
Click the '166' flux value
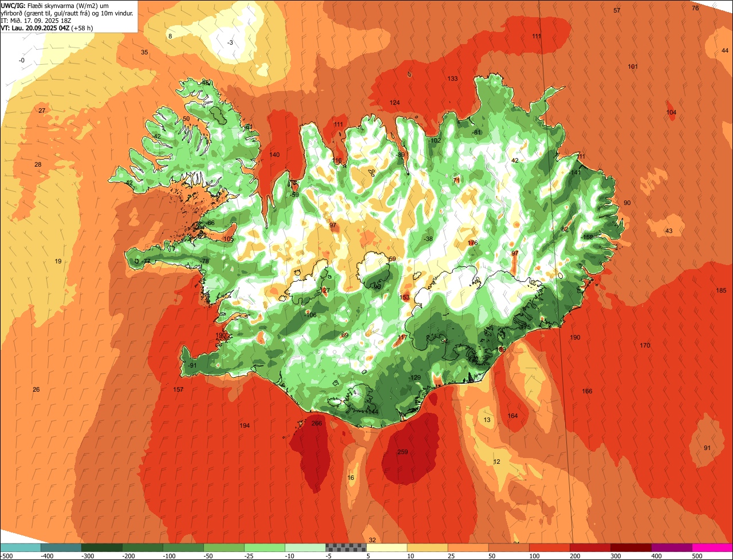click(587, 392)
